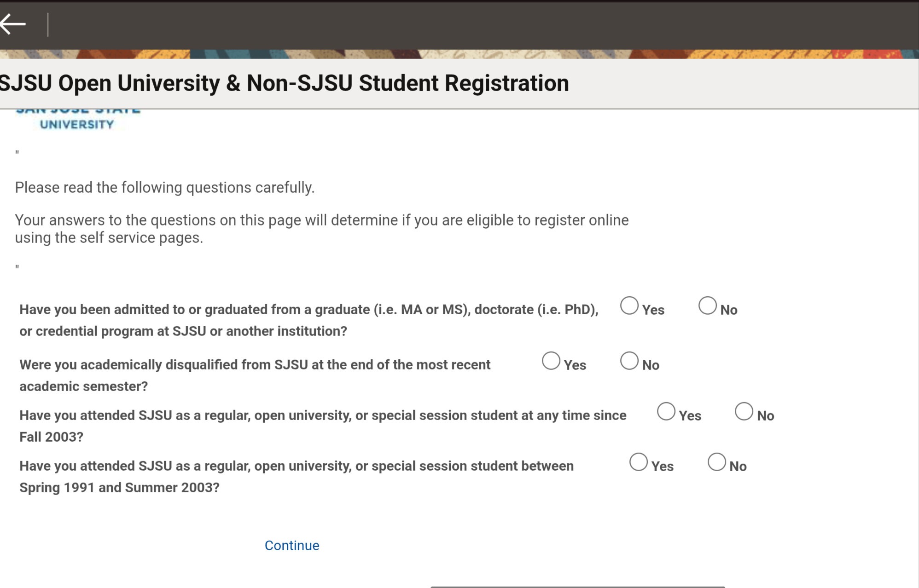Screen dimensions: 919x588
Task: Click the Continue link
Action: tap(291, 546)
